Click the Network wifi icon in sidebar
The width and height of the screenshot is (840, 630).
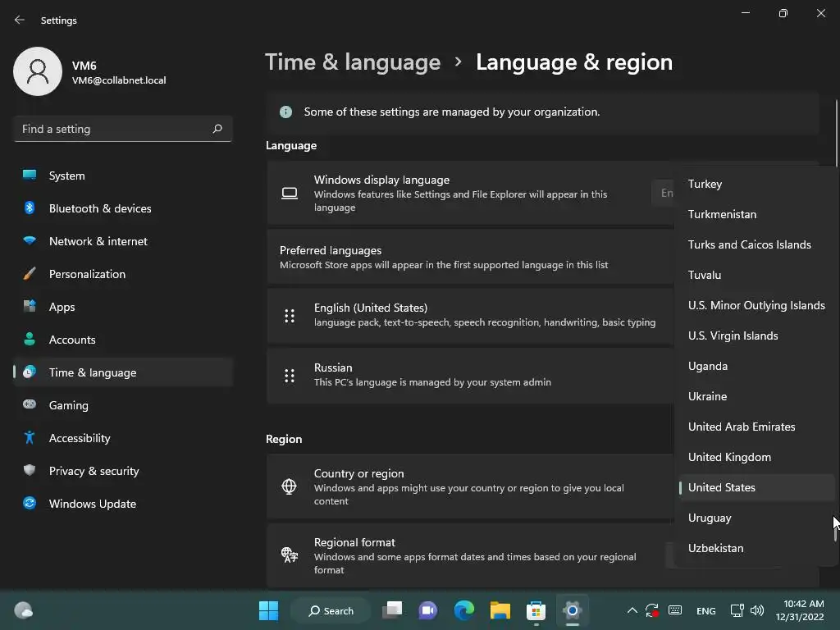coord(30,240)
